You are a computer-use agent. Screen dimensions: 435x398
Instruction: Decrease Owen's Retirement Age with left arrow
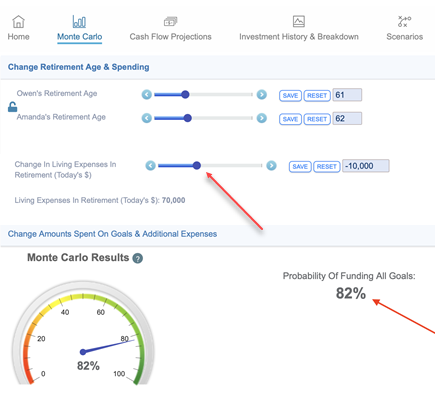(146, 95)
